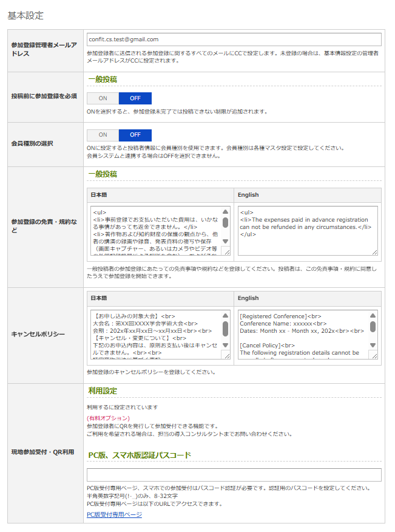Open the PC版受付専用ページ link
This screenshot has height=532, width=395.
[114, 514]
